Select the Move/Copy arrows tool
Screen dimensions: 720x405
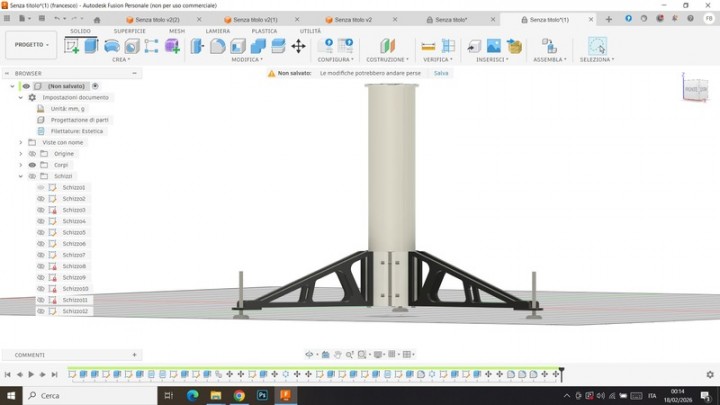[298, 46]
